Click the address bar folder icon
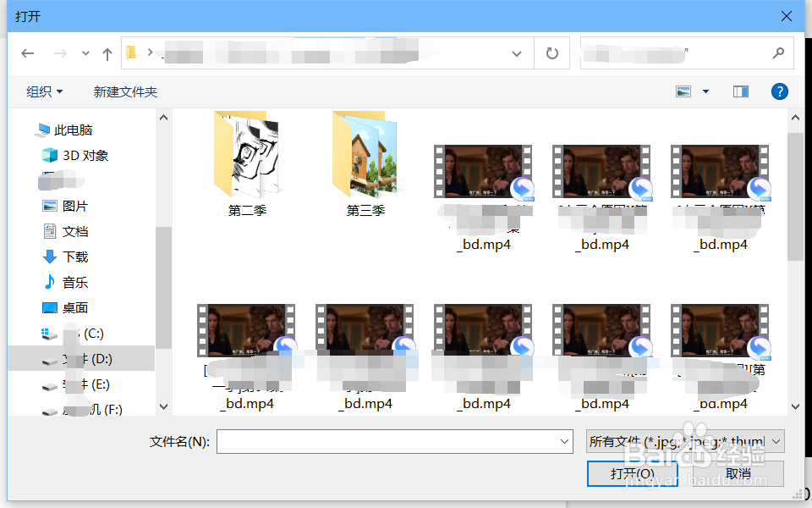This screenshot has height=508, width=812. [x=132, y=52]
